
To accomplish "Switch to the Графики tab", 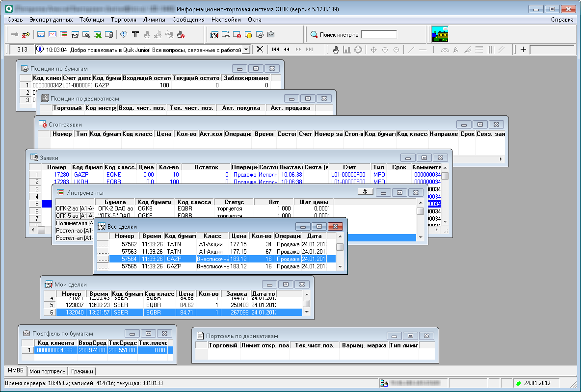I will 82,371.
